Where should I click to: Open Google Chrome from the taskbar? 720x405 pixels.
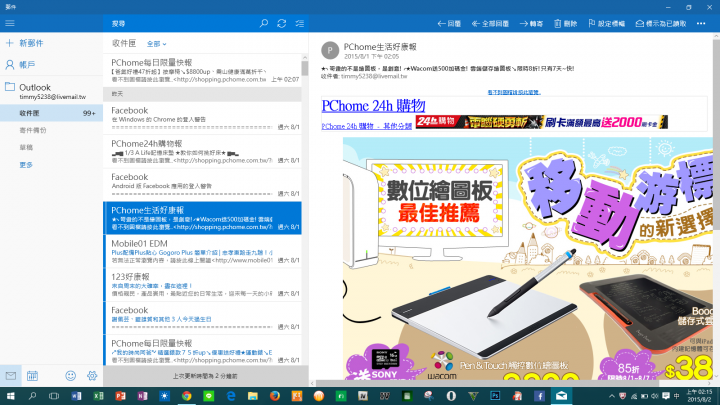tap(186, 396)
